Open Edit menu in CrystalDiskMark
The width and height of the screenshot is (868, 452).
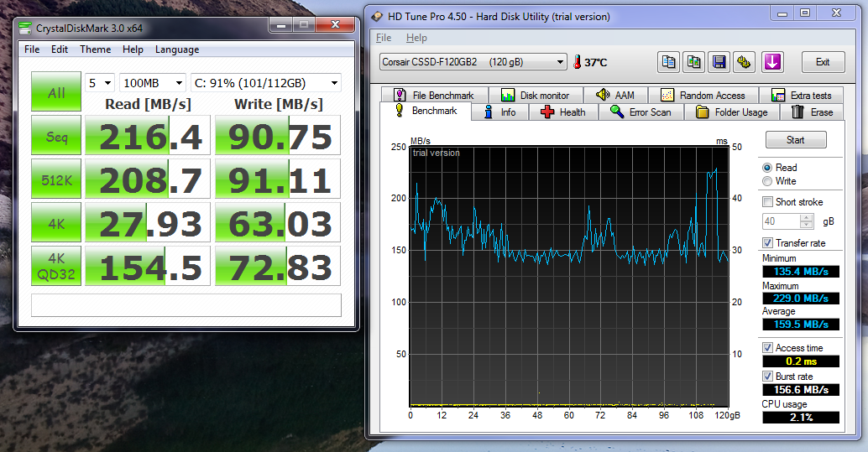coord(60,49)
